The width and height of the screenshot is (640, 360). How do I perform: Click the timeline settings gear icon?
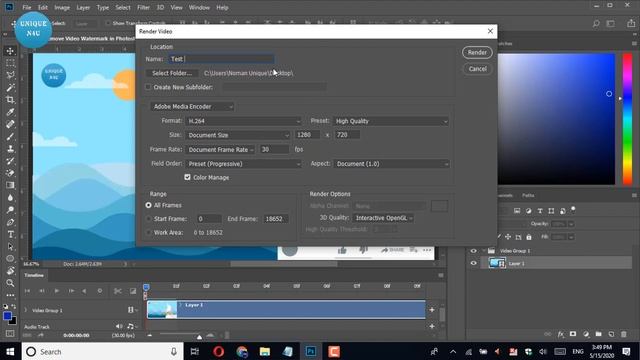pyautogui.click(x=100, y=291)
